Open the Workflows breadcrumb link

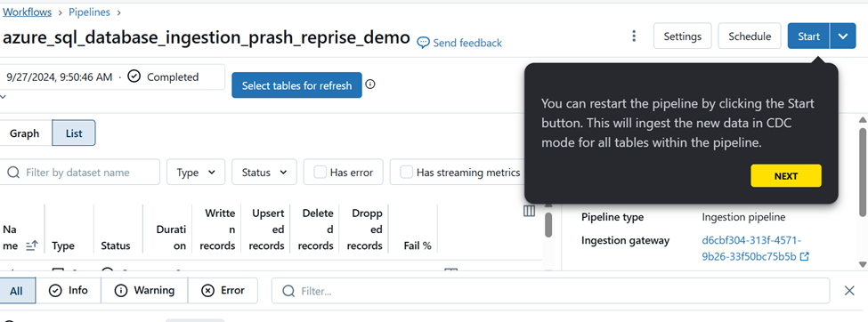27,12
